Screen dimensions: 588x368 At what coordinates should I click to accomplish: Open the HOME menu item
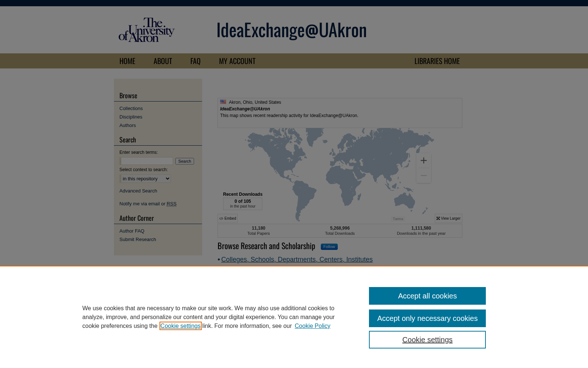[x=127, y=61]
